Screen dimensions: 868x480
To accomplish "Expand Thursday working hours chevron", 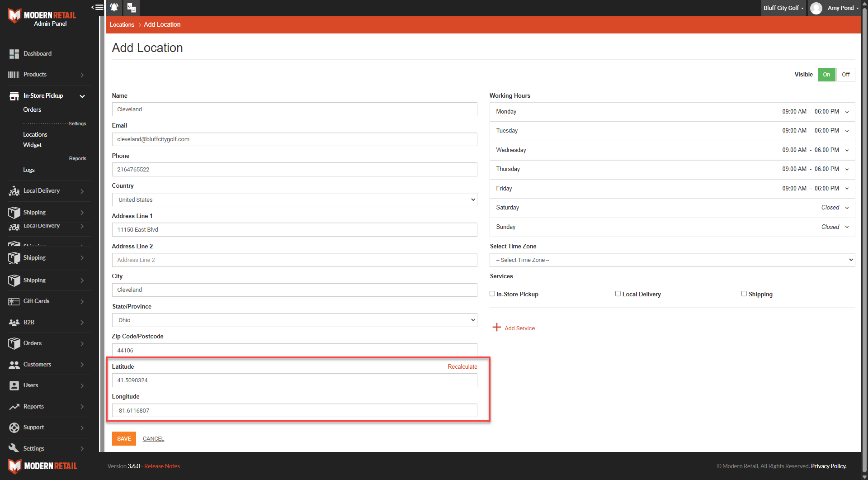I will (847, 169).
